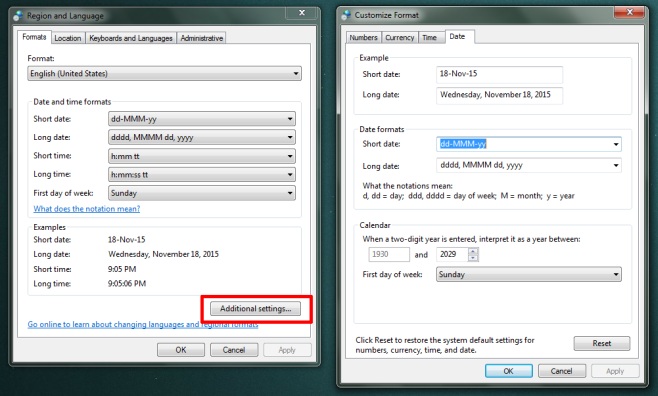The height and width of the screenshot is (396, 658).
Task: Open the Currency tab
Action: pyautogui.click(x=400, y=37)
